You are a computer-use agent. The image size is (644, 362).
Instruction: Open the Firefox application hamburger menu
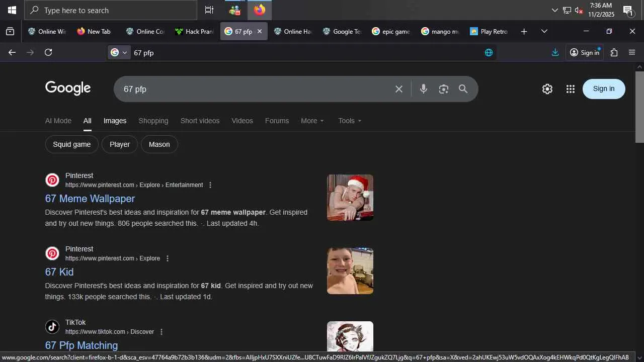pos(632,52)
